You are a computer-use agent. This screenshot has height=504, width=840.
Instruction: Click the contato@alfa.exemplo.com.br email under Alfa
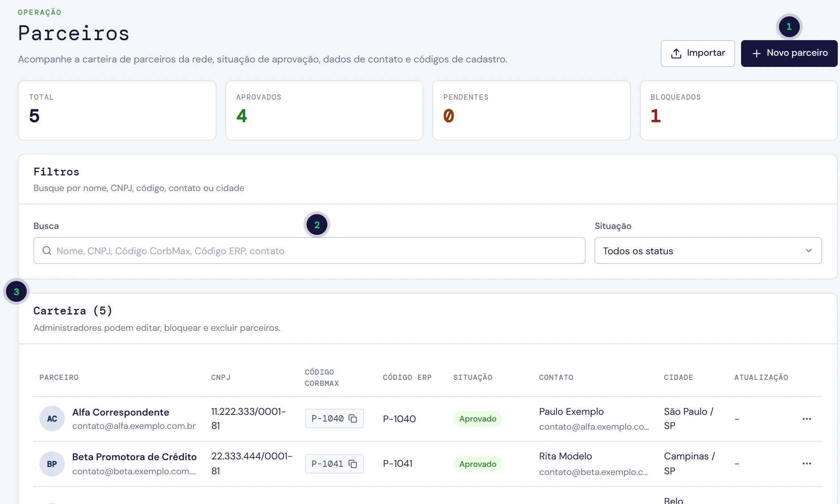click(x=134, y=426)
